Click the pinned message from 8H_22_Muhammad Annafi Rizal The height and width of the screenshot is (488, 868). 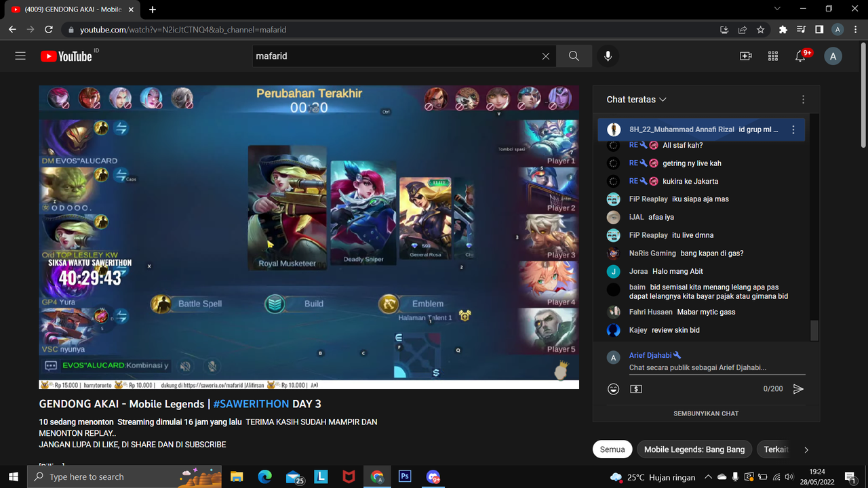point(701,129)
